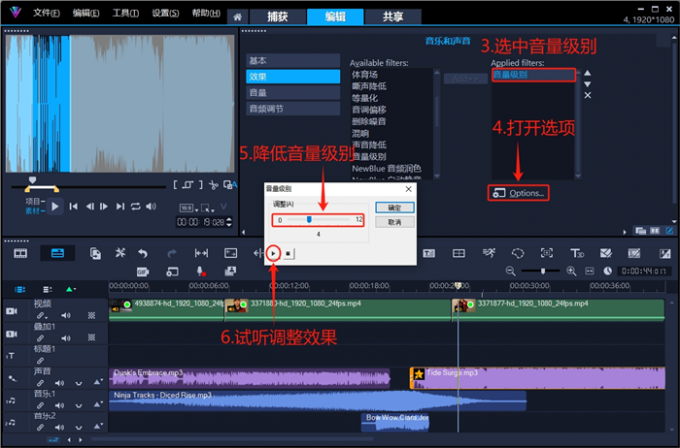Select the 基本 panel tab
Image resolution: width=680 pixels, height=448 pixels.
[293, 61]
